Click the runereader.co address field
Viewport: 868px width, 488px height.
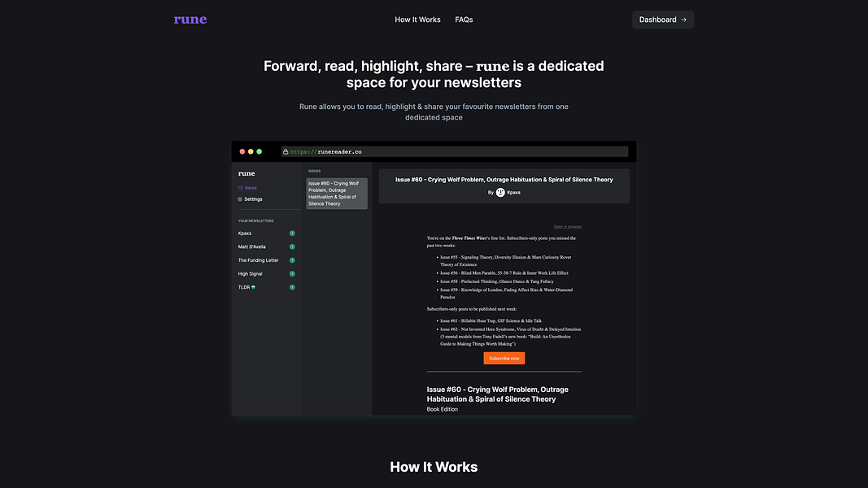pyautogui.click(x=455, y=151)
